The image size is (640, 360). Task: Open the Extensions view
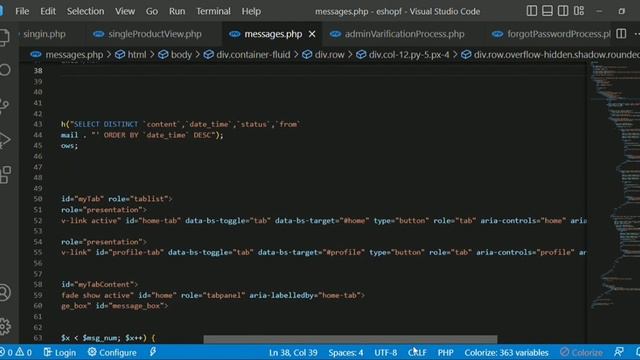click(x=5, y=175)
